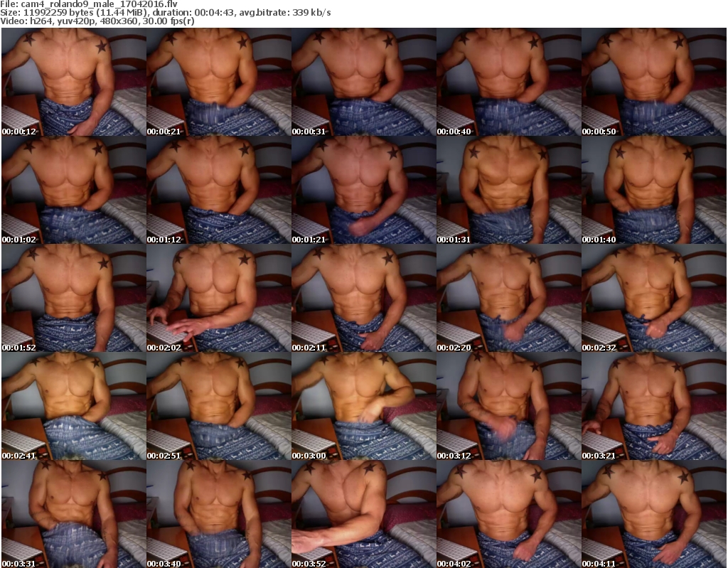Click the 'Size: 11992259 bytes' info line
The width and height of the screenshot is (728, 568).
pyautogui.click(x=165, y=13)
